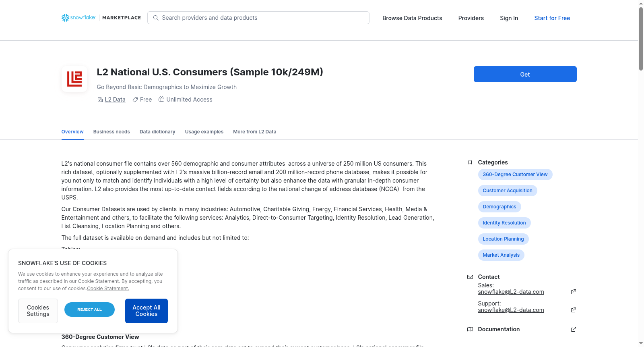
Task: Click Accept All Cookies
Action: [147, 311]
